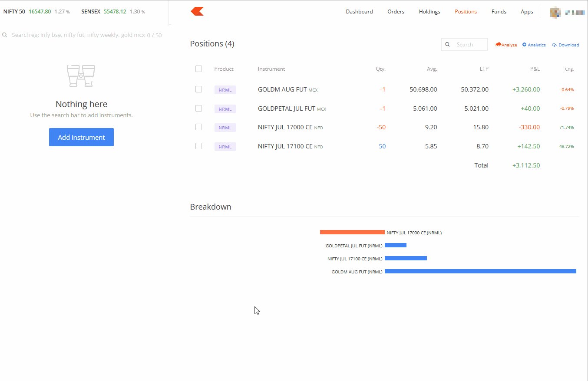Toggle the select-all checkbox in the positions header
The width and height of the screenshot is (588, 381).
click(198, 69)
